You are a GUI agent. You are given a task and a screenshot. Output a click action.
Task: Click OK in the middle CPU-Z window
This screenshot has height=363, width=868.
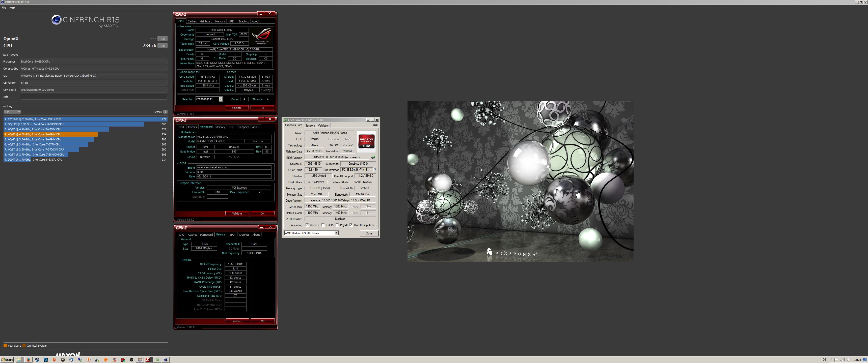click(x=262, y=214)
